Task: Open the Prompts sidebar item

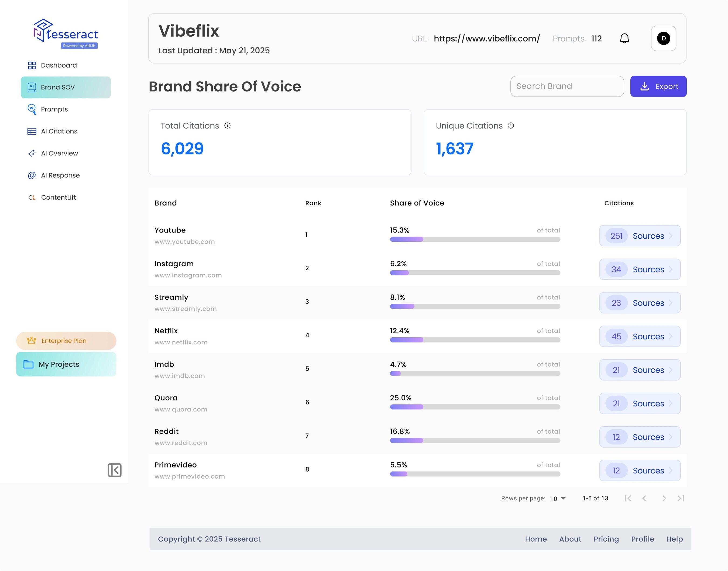Action: point(54,109)
